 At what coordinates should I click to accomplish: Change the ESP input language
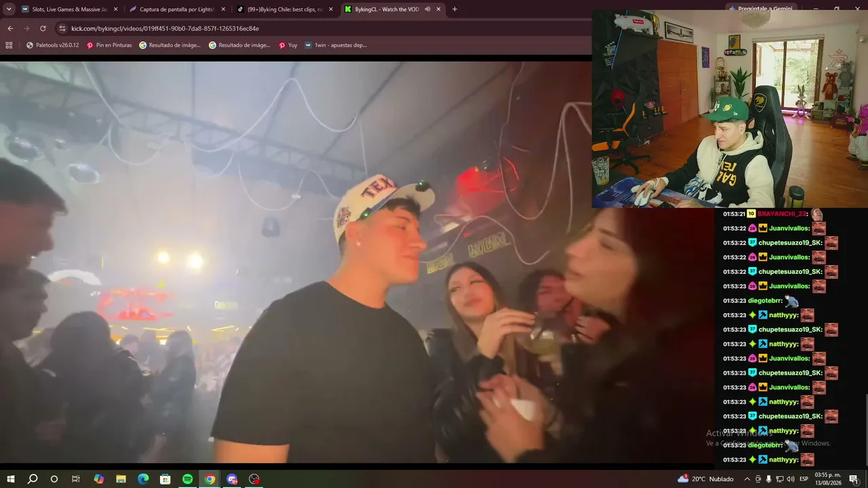804,479
